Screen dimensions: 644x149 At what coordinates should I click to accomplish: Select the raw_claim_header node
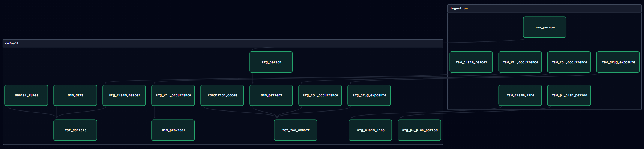point(471,62)
